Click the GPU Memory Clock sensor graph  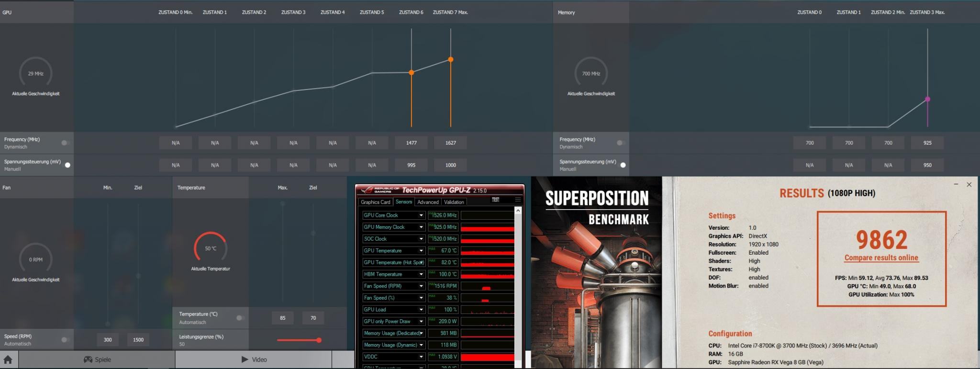(x=488, y=227)
